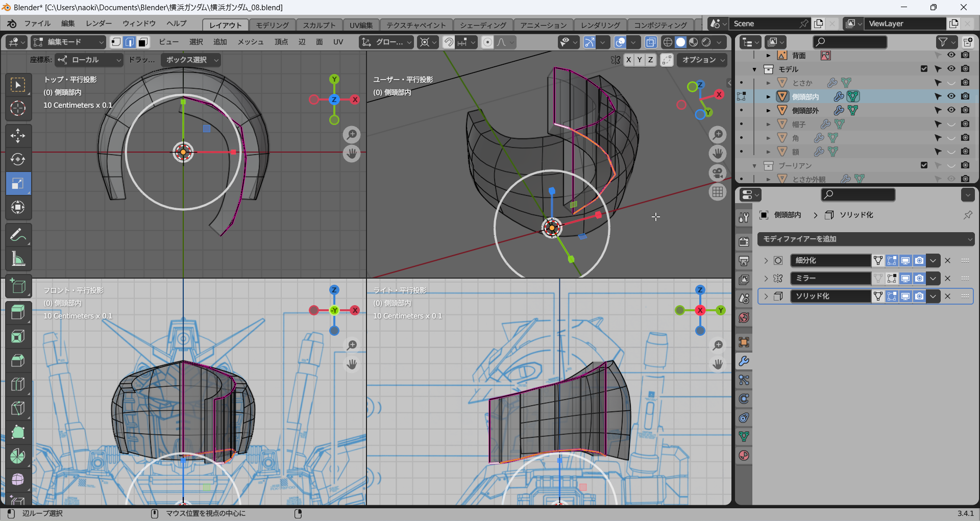Open the メッシュ menu
Viewport: 980px width, 521px height.
[x=250, y=42]
